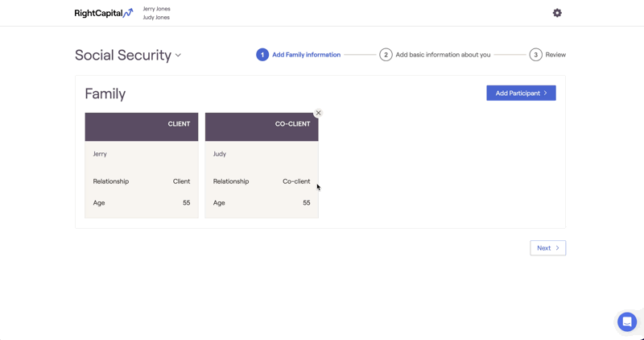The height and width of the screenshot is (340, 644).
Task: Go to Add Family information step
Action: (307, 55)
